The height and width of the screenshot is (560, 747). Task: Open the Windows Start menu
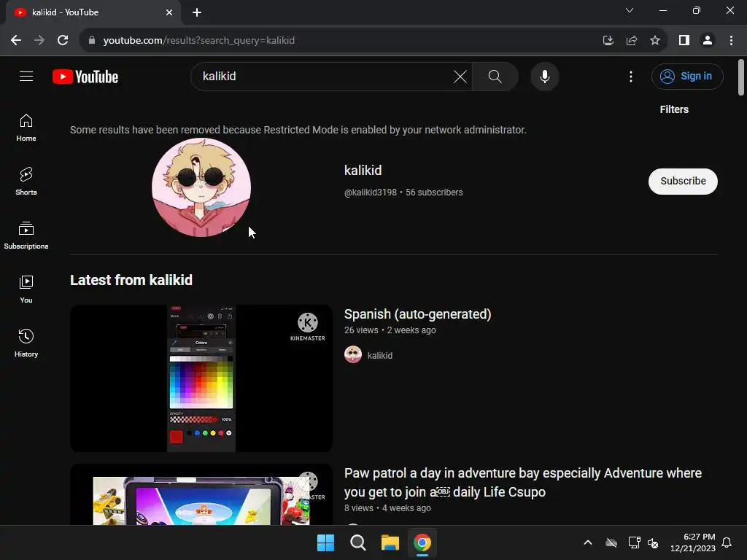pos(325,542)
